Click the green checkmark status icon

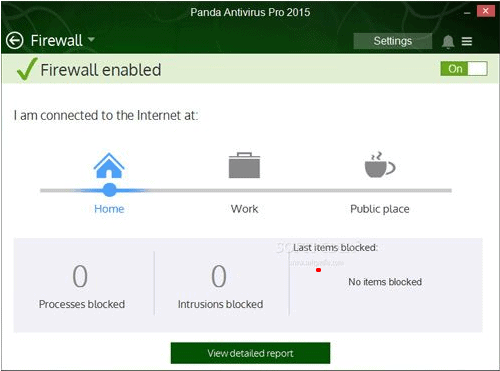point(27,69)
